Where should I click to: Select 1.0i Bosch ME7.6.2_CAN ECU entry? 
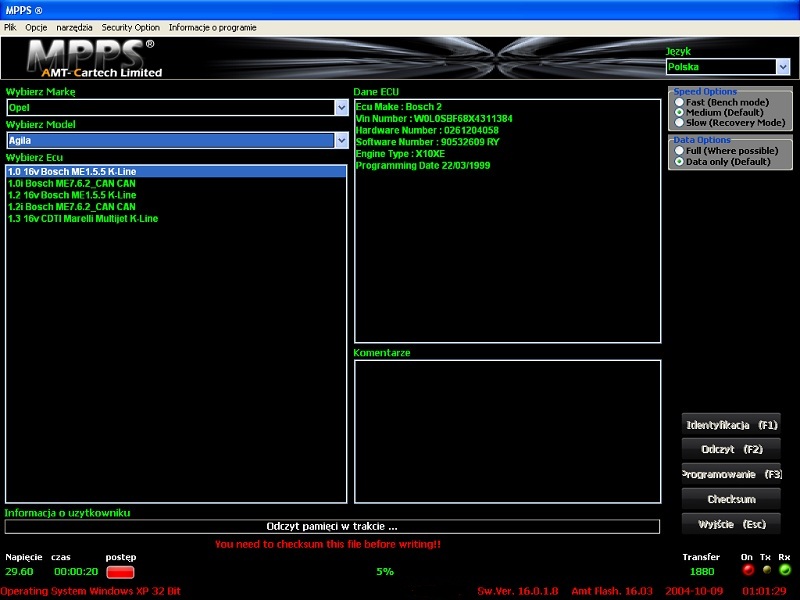[x=71, y=183]
